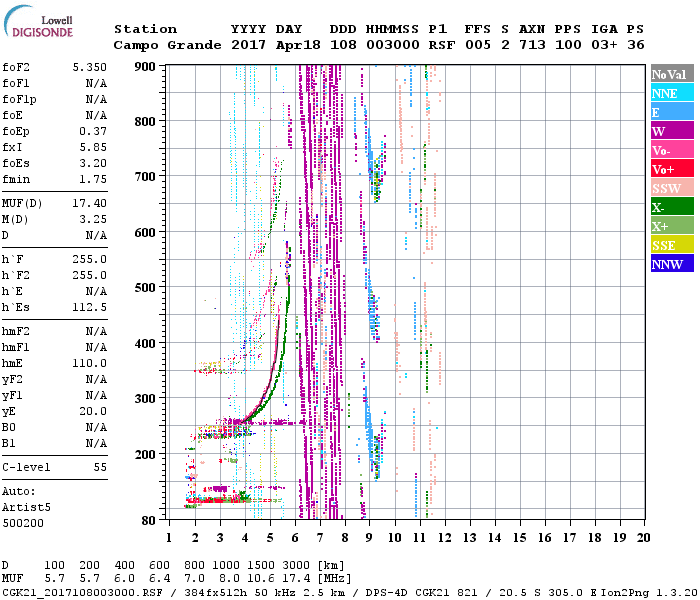The width and height of the screenshot is (700, 600).
Task: Click the day-of-year value 108
Action: pos(343,45)
